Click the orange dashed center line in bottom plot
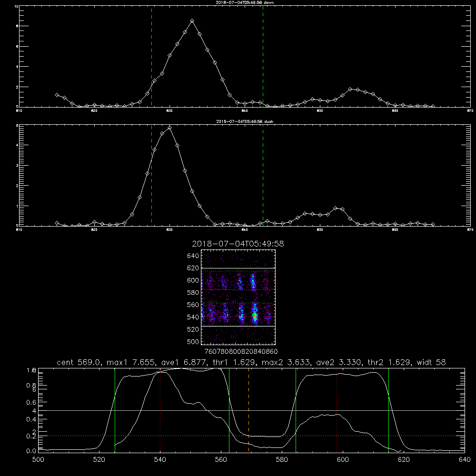The width and height of the screenshot is (476, 476). click(x=248, y=410)
